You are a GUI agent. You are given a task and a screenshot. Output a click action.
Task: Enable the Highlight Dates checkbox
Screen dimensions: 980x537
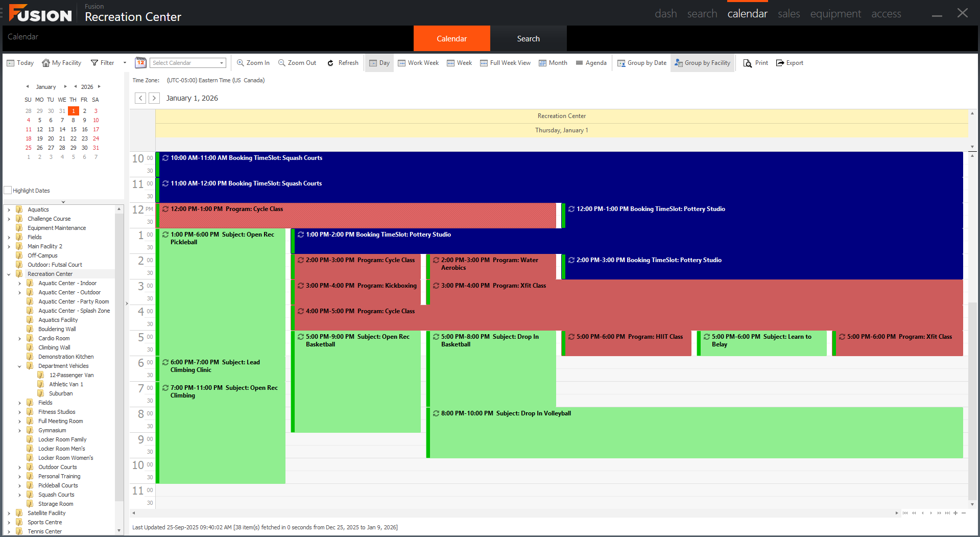pyautogui.click(x=8, y=190)
